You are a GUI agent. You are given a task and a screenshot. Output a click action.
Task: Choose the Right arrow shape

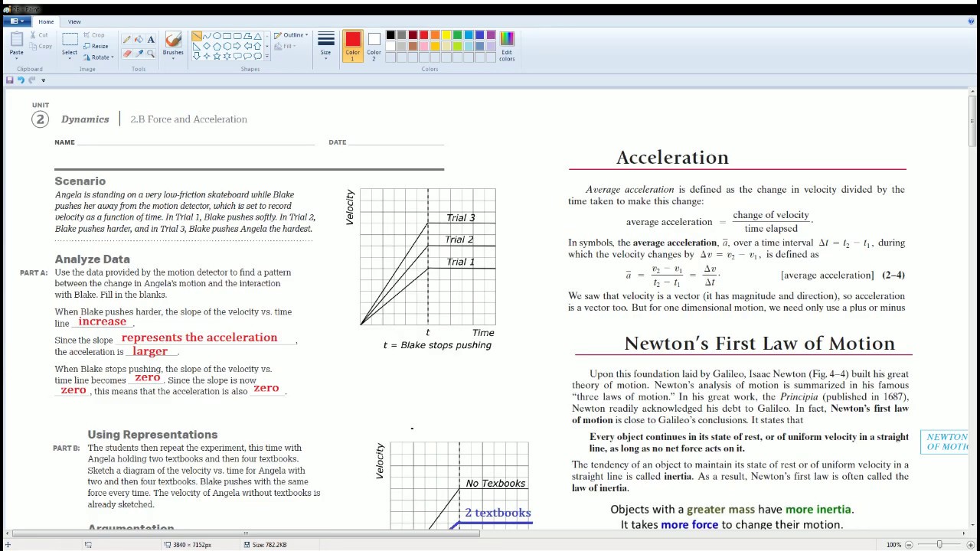tap(237, 46)
